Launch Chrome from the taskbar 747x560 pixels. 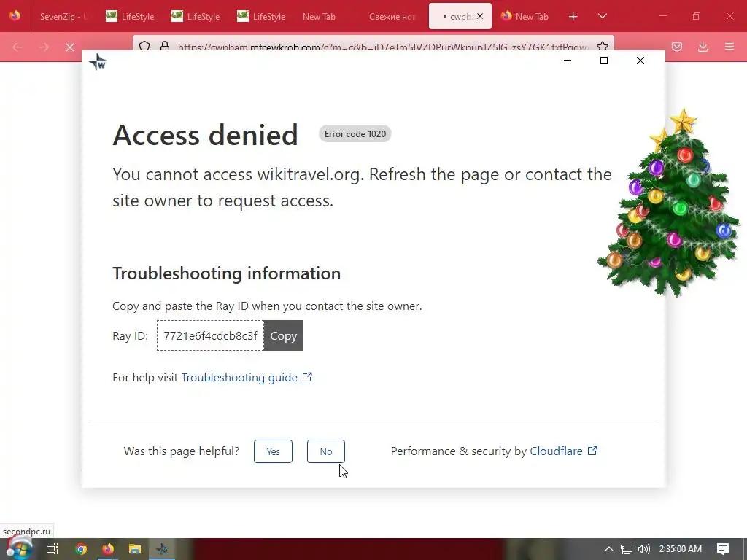pos(81,549)
